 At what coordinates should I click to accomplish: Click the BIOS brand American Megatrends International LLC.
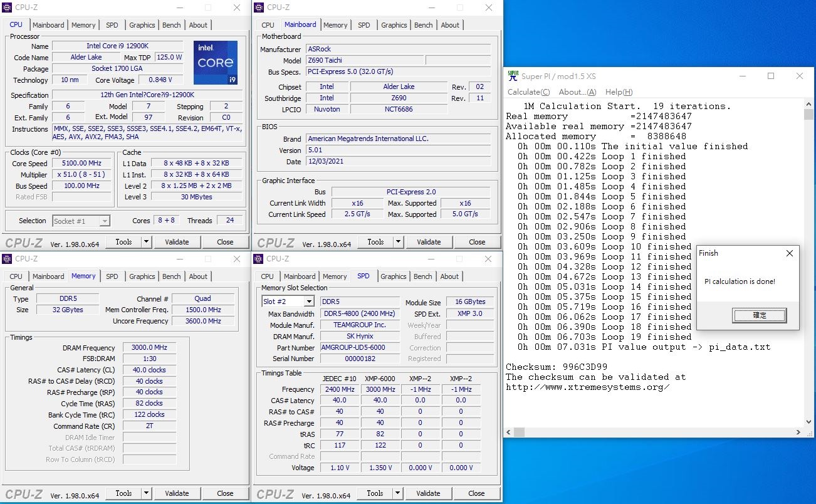tap(399, 139)
